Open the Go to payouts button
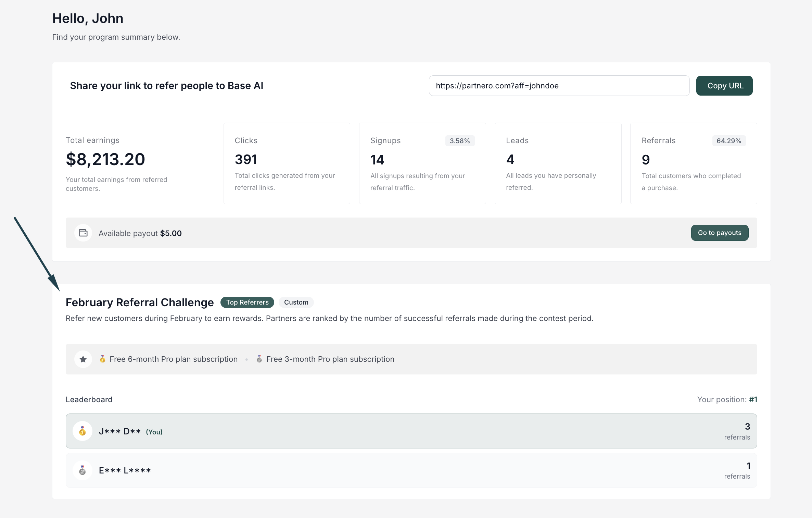Viewport: 812px width, 518px height. pos(720,233)
